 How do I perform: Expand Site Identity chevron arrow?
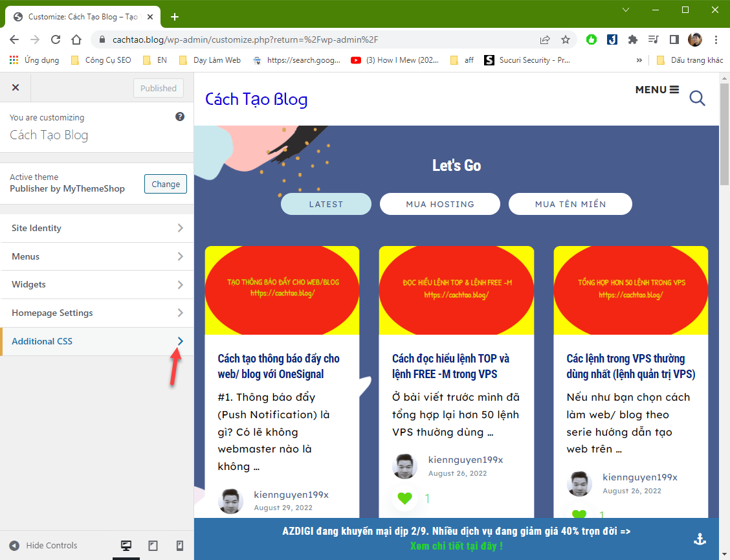[180, 228]
